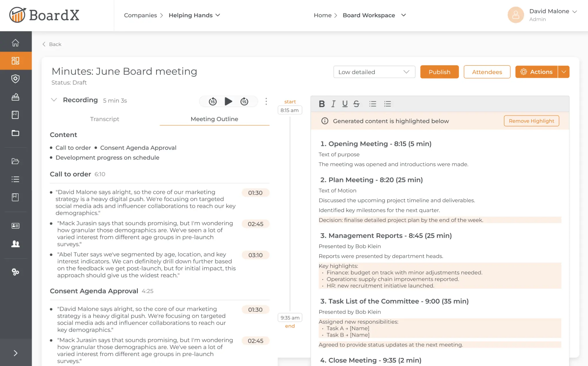Open the three-dot menu next to playback controls

[x=266, y=101]
